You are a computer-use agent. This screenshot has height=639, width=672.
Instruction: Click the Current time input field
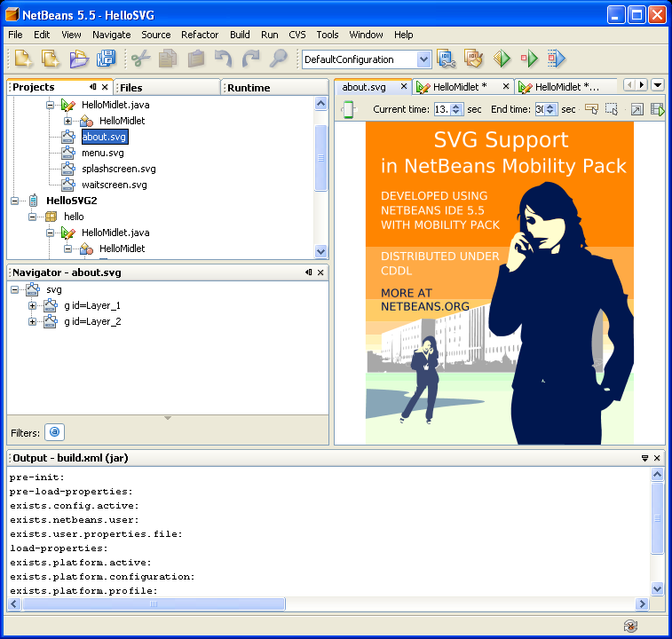click(443, 109)
